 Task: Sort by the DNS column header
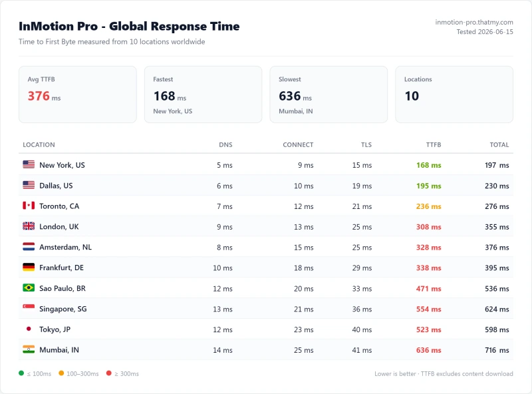[x=225, y=144]
